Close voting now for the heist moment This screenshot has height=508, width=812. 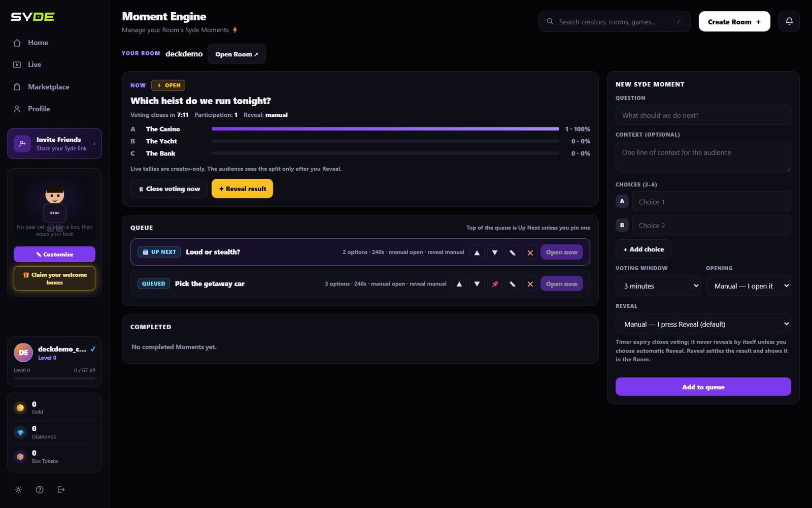pyautogui.click(x=169, y=188)
